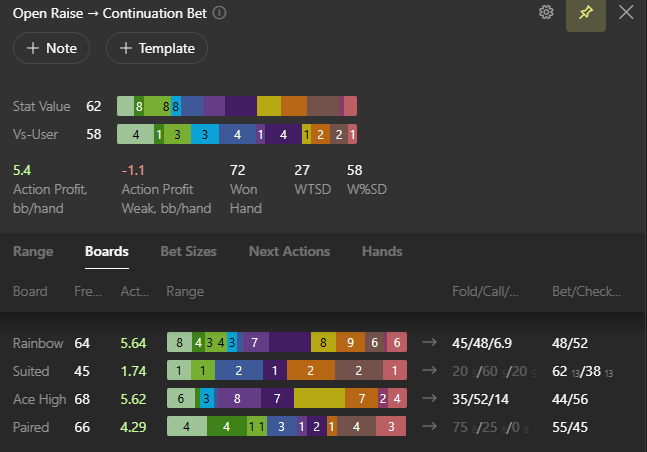Image resolution: width=647 pixels, height=452 pixels.
Task: Click Rainbow bet/check value 48/52
Action: [570, 343]
